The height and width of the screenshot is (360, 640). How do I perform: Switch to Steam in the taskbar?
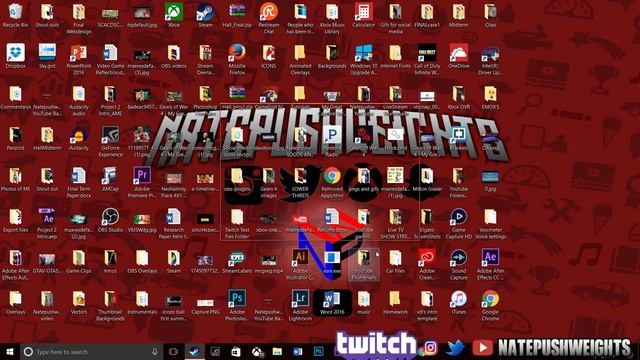[194, 351]
